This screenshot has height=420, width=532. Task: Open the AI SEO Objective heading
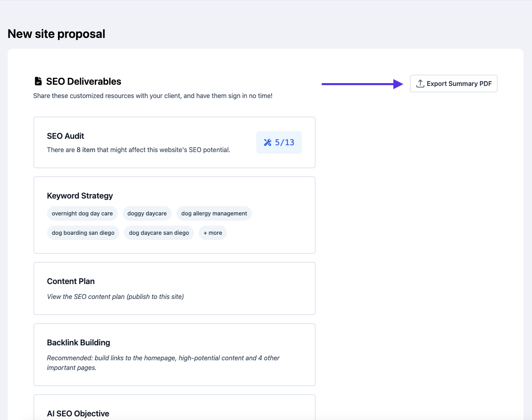point(78,414)
